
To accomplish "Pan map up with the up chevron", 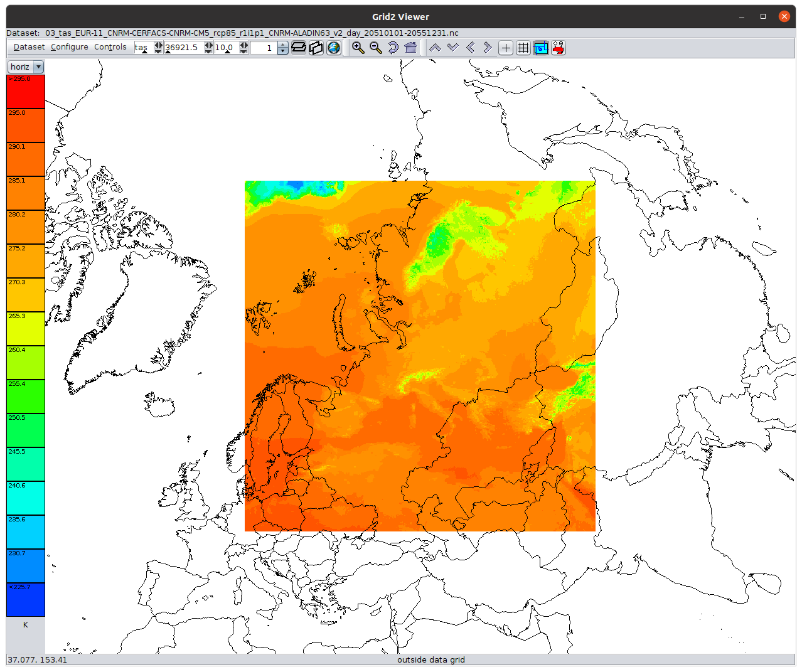I will point(435,48).
